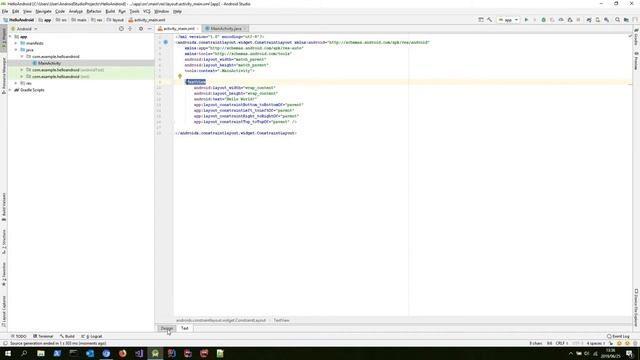
Task: Toggle Resource Manager side tab
Action: tap(4, 76)
